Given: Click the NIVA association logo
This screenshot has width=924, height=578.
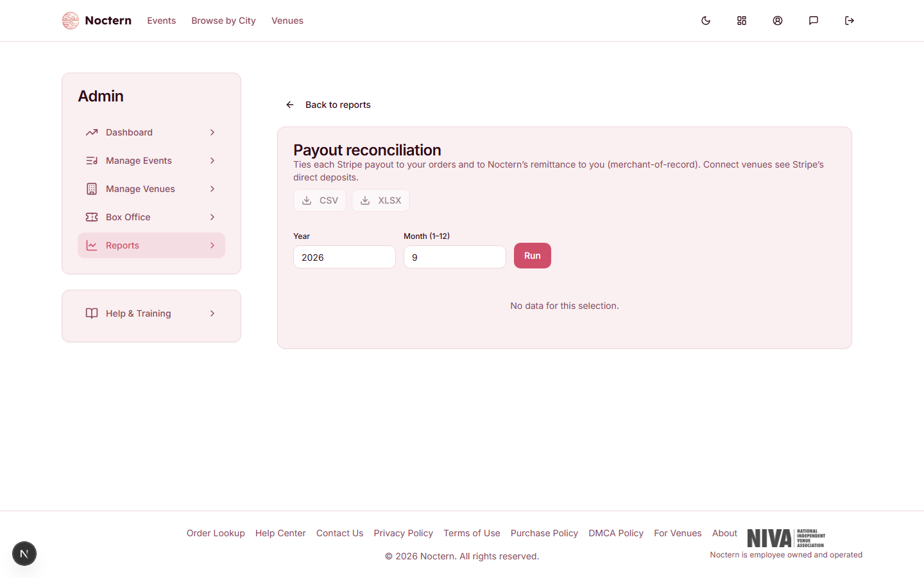Looking at the screenshot, I should click(786, 538).
